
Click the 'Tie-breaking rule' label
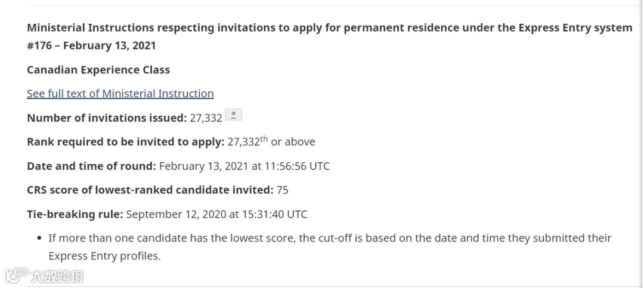pyautogui.click(x=75, y=215)
